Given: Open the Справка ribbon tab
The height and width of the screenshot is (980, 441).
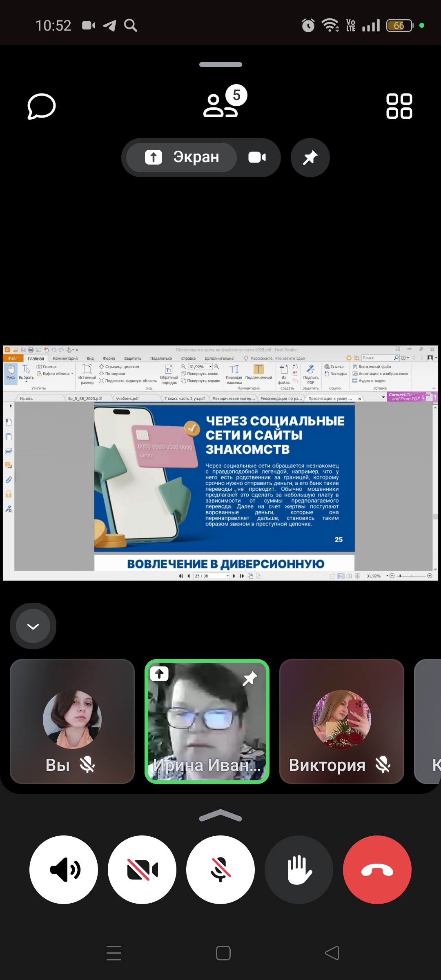Looking at the screenshot, I should 188,359.
